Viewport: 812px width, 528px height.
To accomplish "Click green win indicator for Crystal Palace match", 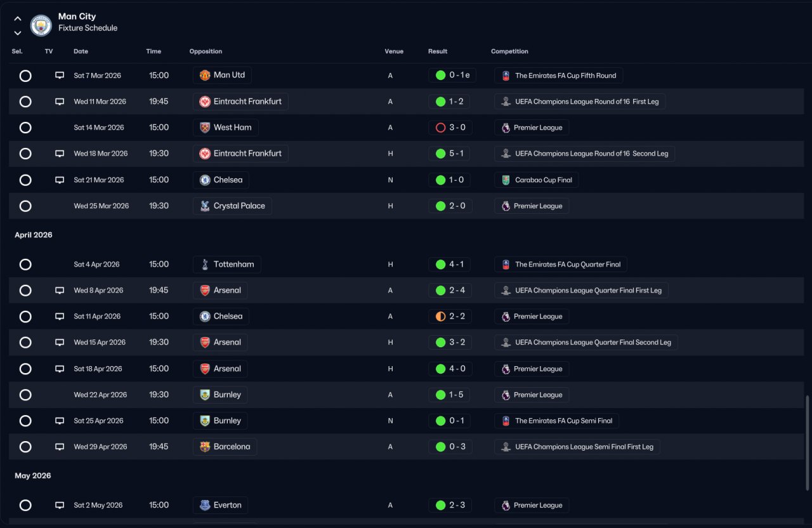I will point(440,206).
